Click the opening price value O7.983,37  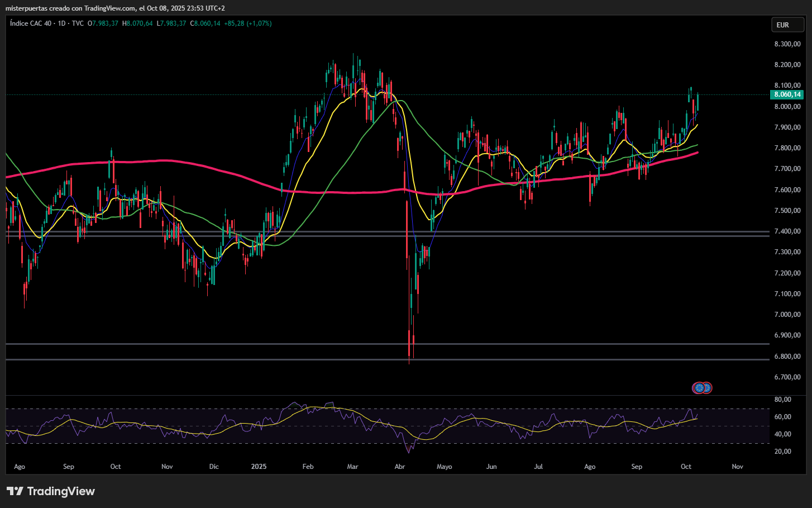(103, 23)
